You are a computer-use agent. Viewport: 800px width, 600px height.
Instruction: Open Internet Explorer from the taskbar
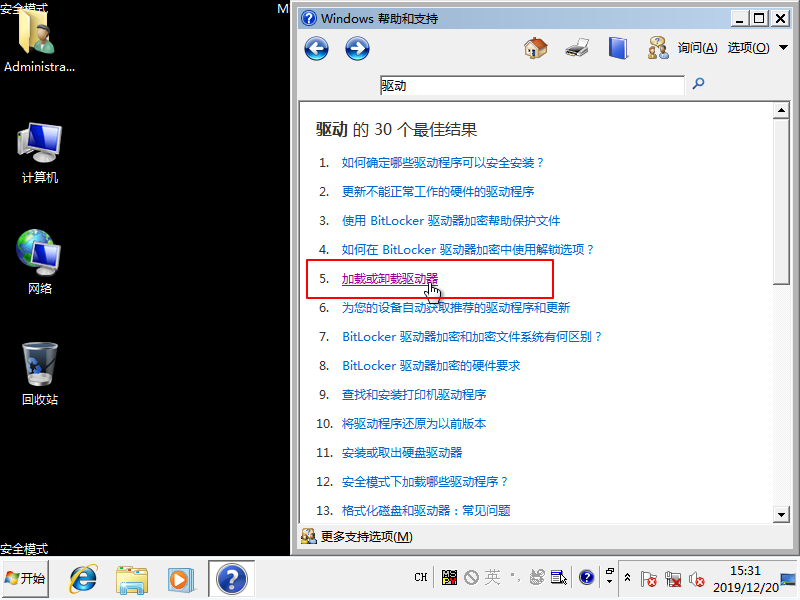coord(83,578)
